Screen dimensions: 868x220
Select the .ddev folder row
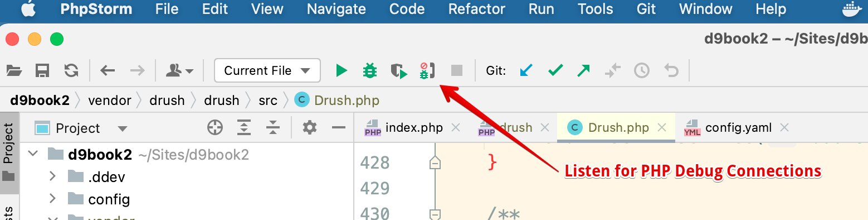(x=187, y=176)
